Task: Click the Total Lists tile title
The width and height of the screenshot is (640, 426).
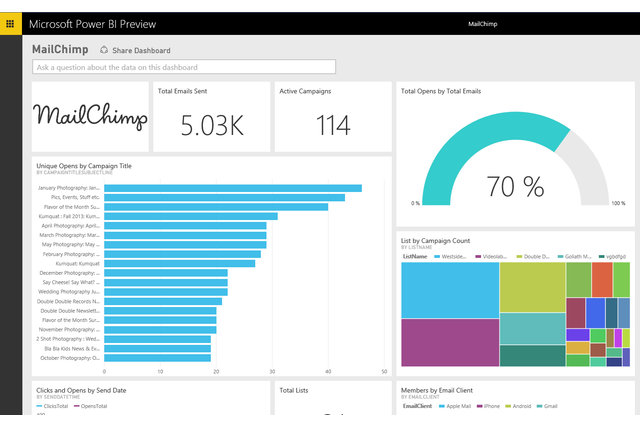Action: (294, 390)
